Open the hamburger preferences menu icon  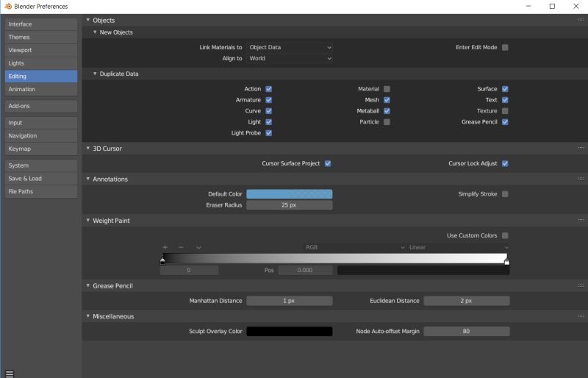point(10,374)
